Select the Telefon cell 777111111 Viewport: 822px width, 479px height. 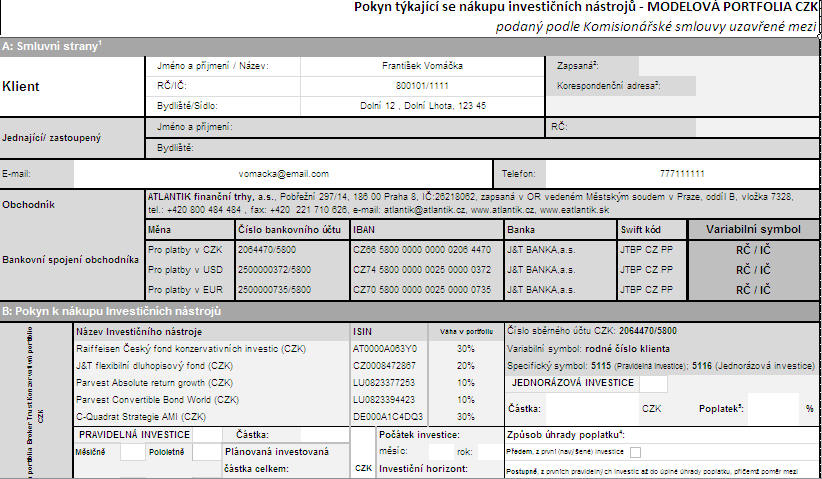point(682,174)
